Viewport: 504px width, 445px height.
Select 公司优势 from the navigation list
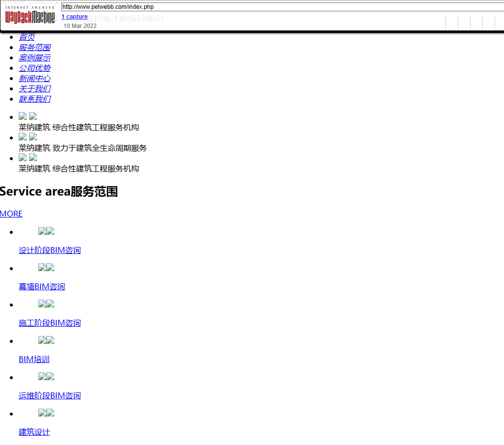pyautogui.click(x=34, y=68)
